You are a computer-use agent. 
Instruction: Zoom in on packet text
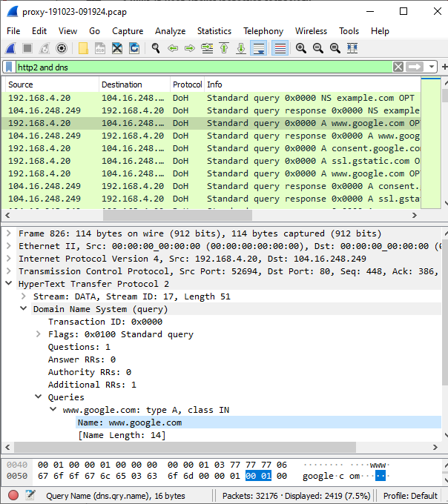coord(300,48)
